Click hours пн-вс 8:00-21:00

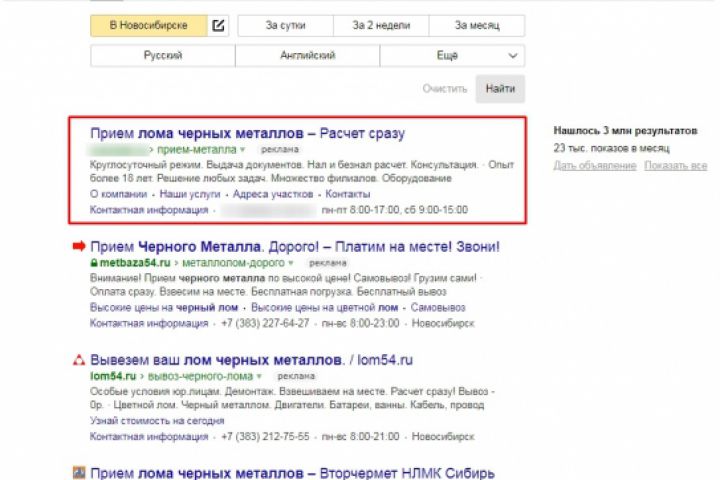pos(360,436)
